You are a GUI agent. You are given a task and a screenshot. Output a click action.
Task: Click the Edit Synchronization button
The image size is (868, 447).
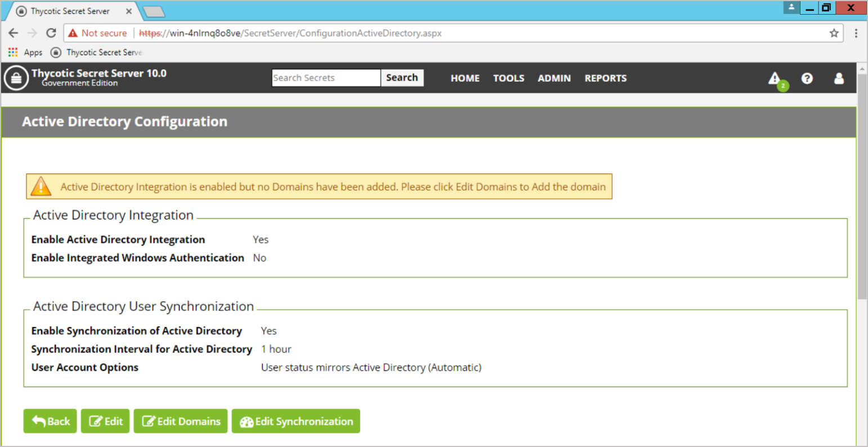[296, 421]
